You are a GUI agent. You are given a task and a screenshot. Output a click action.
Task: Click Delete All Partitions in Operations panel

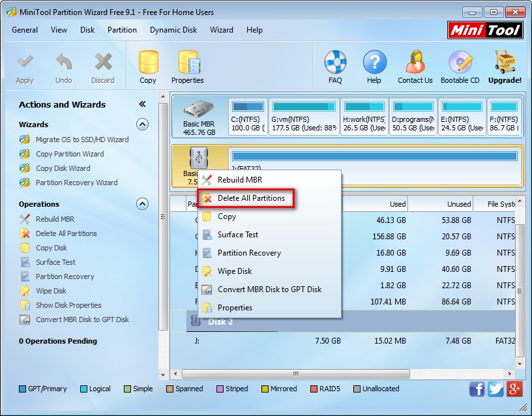(66, 233)
